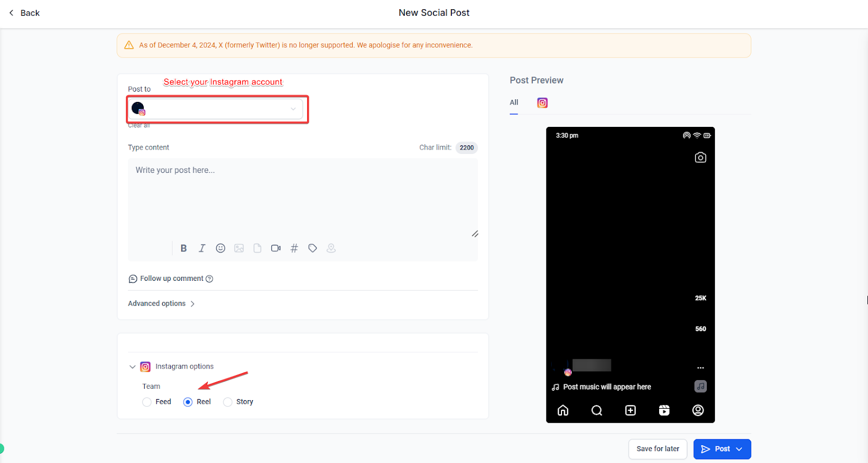Add a video via camera icon
This screenshot has height=463, width=868.
[276, 248]
